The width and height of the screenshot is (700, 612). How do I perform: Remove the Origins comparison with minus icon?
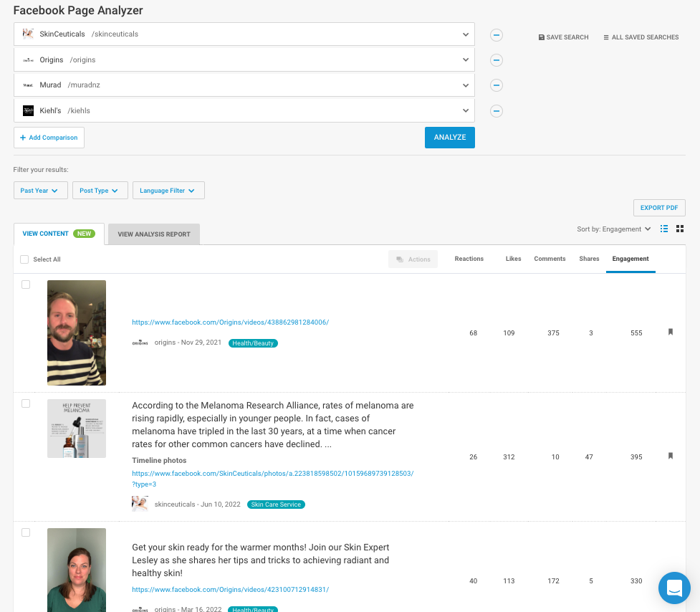point(497,60)
